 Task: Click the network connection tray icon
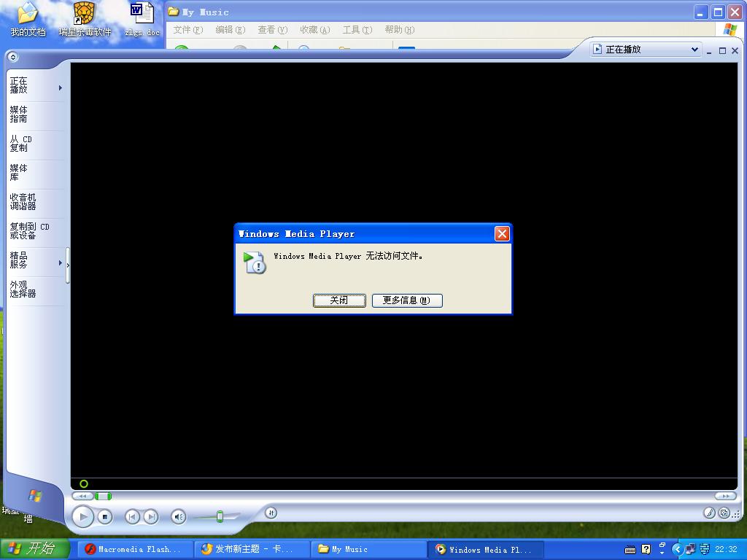point(690,550)
